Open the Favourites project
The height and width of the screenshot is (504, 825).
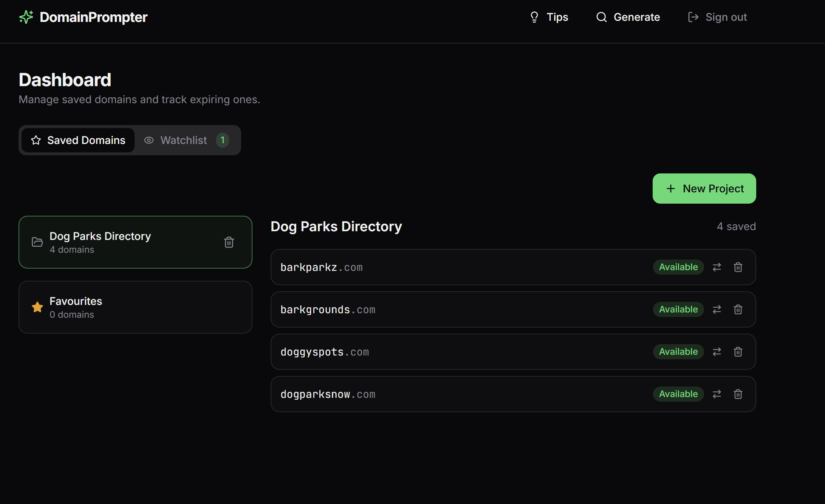(x=135, y=307)
